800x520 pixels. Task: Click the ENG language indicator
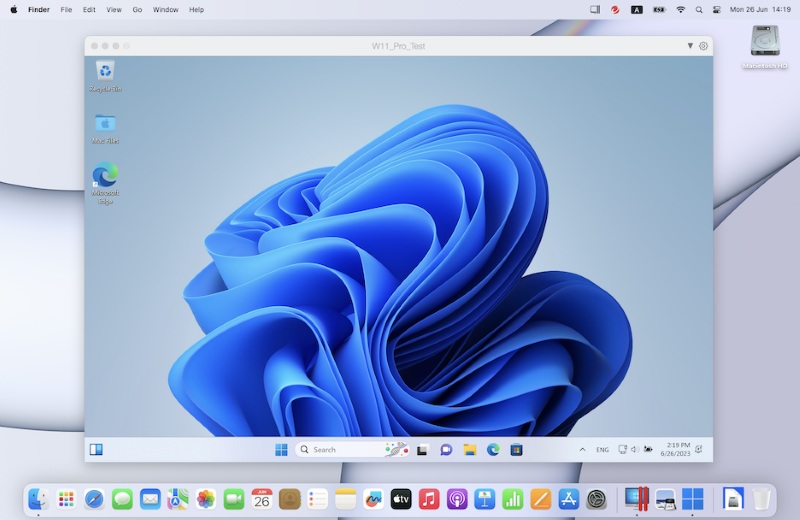point(603,450)
